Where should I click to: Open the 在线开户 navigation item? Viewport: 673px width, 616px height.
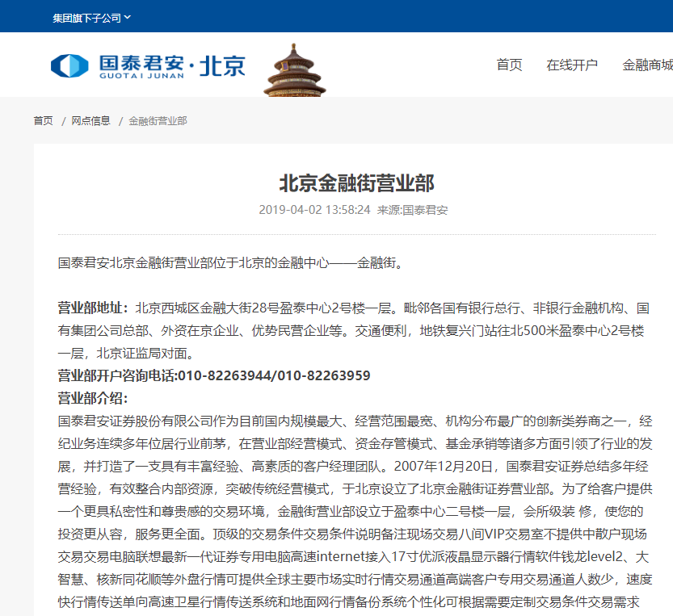click(572, 65)
